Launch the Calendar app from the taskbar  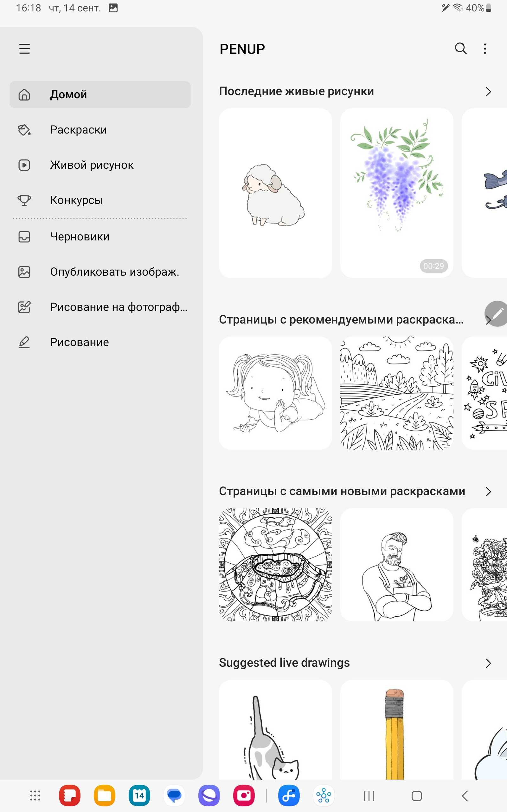point(139,796)
